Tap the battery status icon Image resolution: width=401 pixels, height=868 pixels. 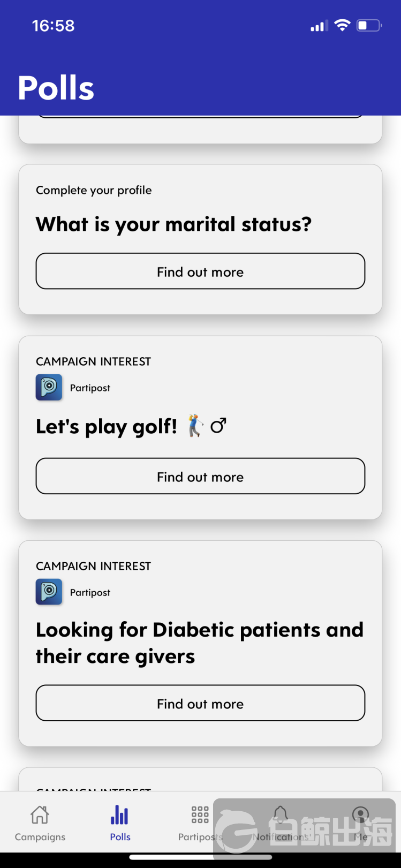tap(369, 25)
